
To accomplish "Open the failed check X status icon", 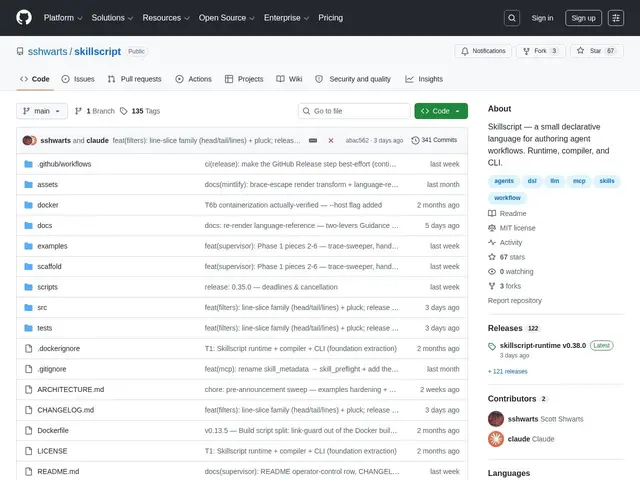I will 331,140.
